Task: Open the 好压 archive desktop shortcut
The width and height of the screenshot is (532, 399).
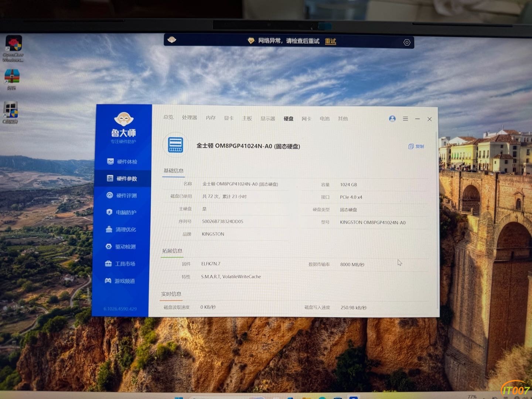Action: point(12,79)
